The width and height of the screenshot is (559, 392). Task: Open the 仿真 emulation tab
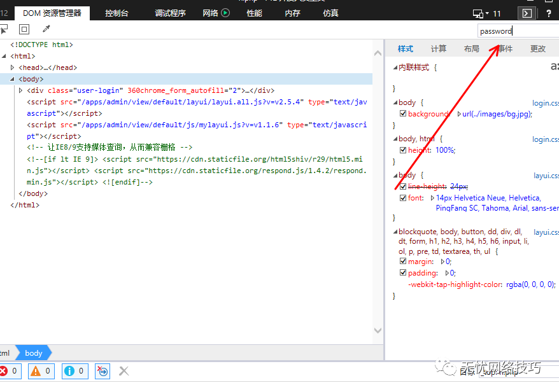[x=330, y=13]
